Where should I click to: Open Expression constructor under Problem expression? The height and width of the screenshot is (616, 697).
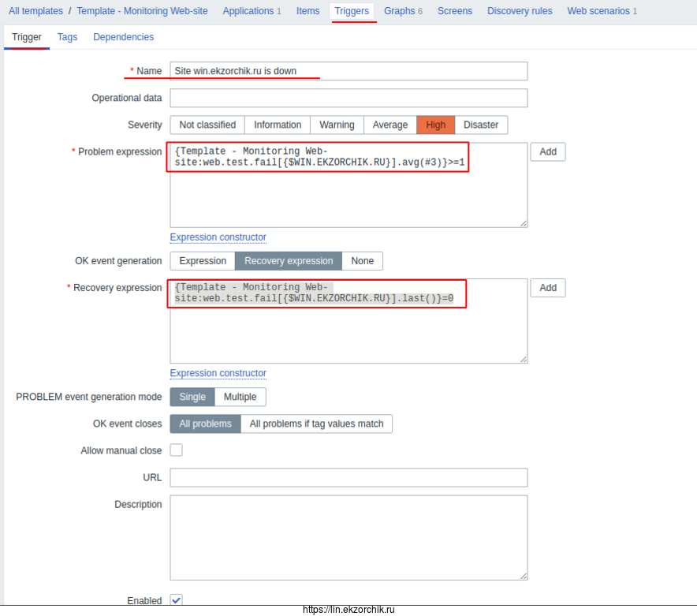[218, 237]
